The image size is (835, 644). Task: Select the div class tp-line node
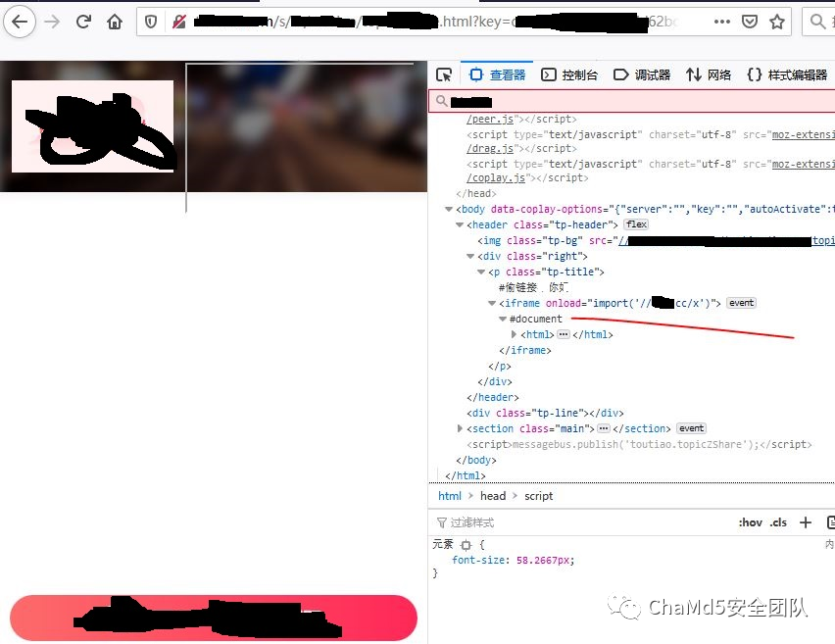coord(545,413)
